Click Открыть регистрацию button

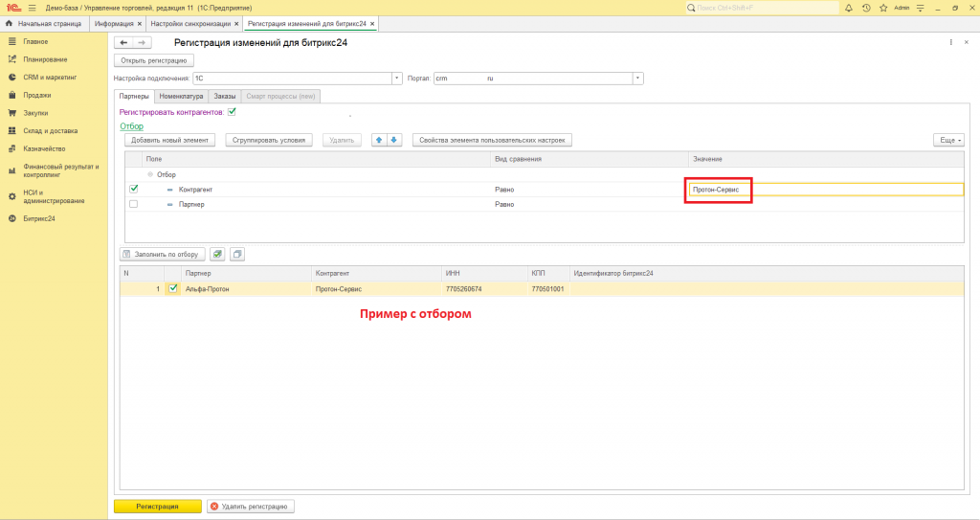tap(154, 60)
